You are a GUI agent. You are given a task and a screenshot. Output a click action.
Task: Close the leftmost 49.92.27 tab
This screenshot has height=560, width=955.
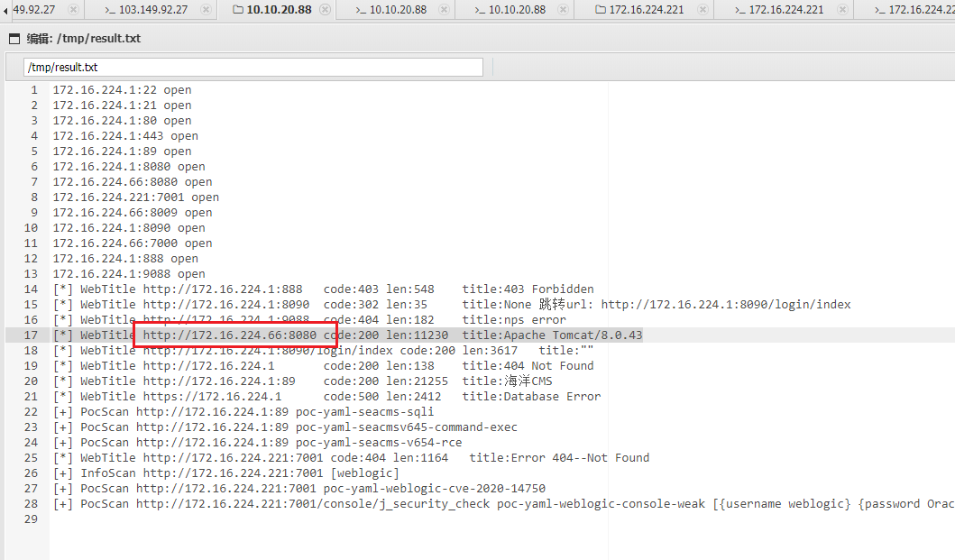pyautogui.click(x=73, y=10)
